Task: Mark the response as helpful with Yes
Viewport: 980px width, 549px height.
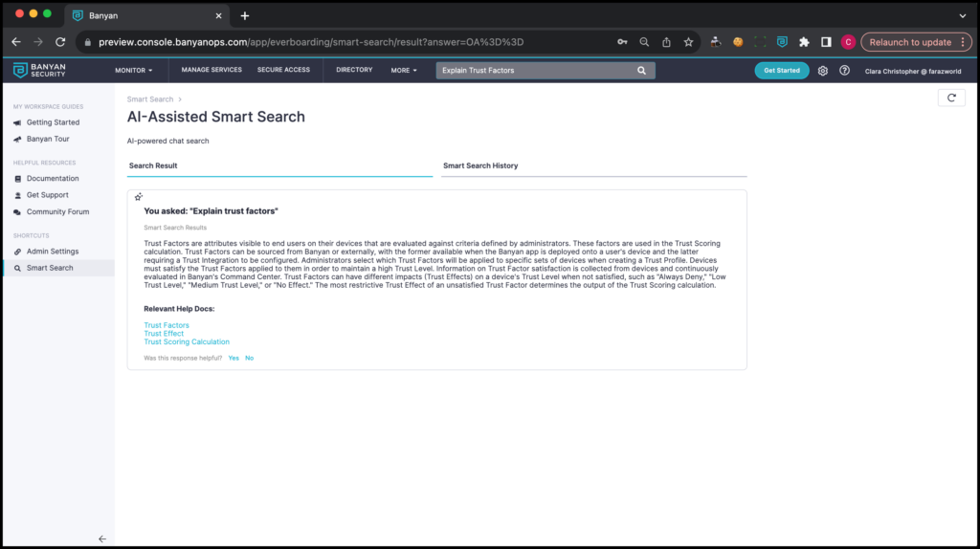Action: [x=234, y=358]
